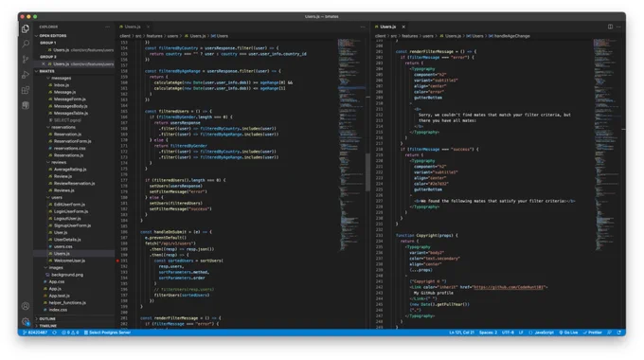
Task: Click right editor group more actions ellipsis
Action: click(x=618, y=27)
